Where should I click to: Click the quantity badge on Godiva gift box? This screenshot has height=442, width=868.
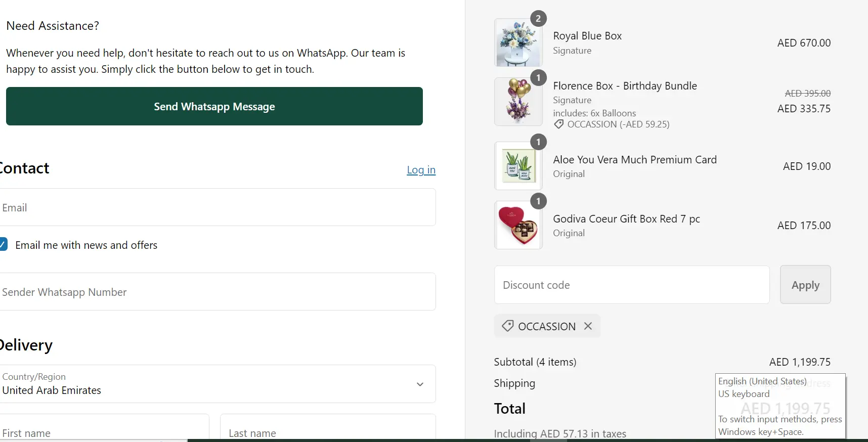538,201
